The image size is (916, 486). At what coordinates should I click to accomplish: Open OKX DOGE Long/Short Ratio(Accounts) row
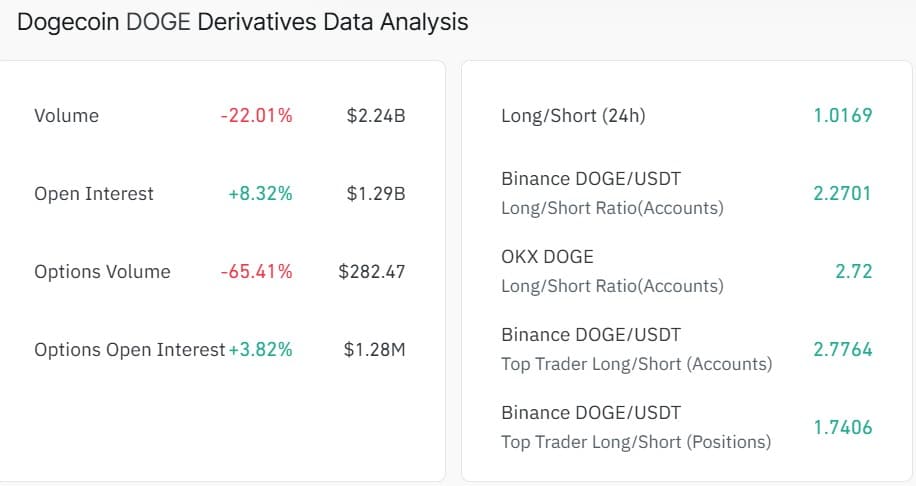(612, 271)
